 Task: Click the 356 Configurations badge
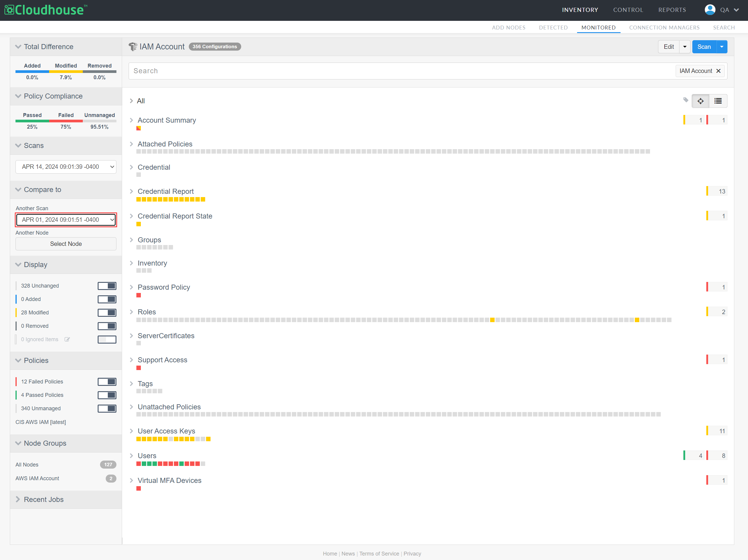click(215, 47)
